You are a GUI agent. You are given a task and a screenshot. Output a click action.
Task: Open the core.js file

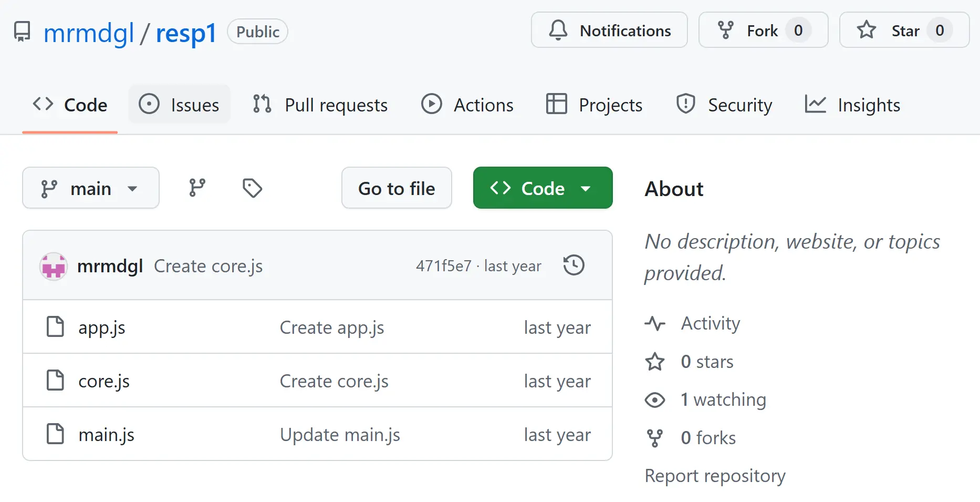pos(104,381)
